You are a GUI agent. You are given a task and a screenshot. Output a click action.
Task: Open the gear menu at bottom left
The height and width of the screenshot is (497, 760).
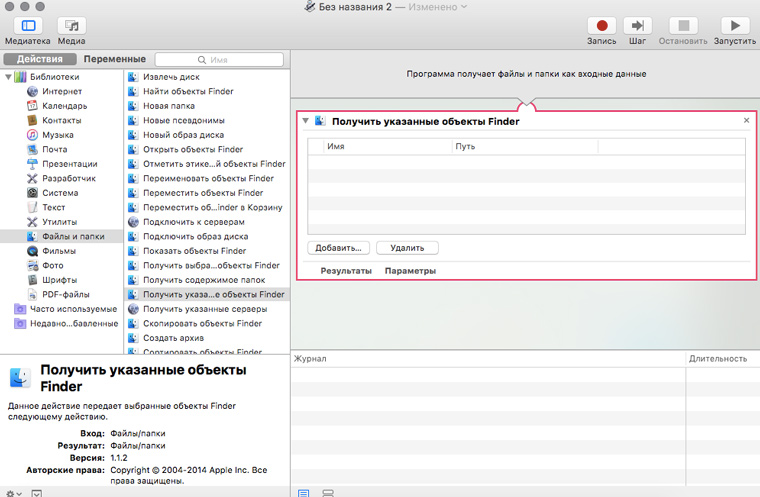click(12, 492)
